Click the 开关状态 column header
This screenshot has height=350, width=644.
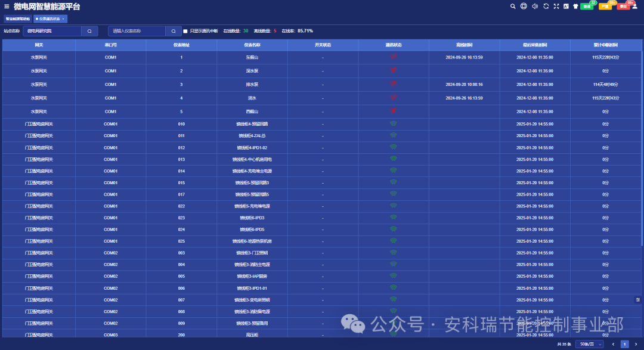pyautogui.click(x=323, y=45)
